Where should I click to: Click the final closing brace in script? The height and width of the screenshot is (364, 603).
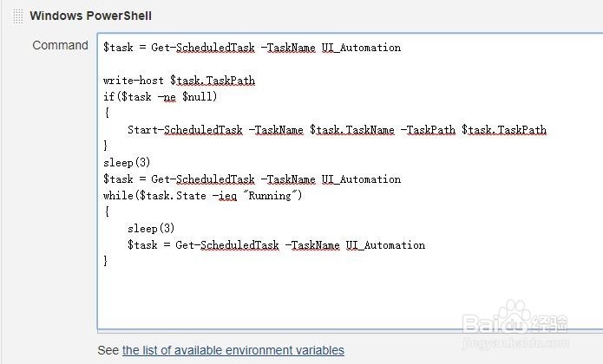pyautogui.click(x=106, y=261)
